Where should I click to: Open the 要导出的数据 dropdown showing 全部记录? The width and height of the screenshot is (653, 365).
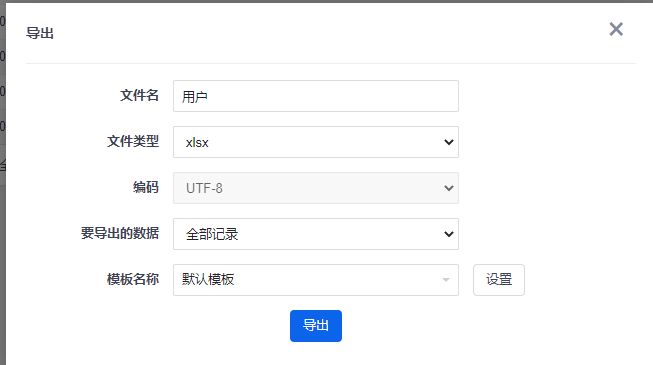[x=316, y=234]
